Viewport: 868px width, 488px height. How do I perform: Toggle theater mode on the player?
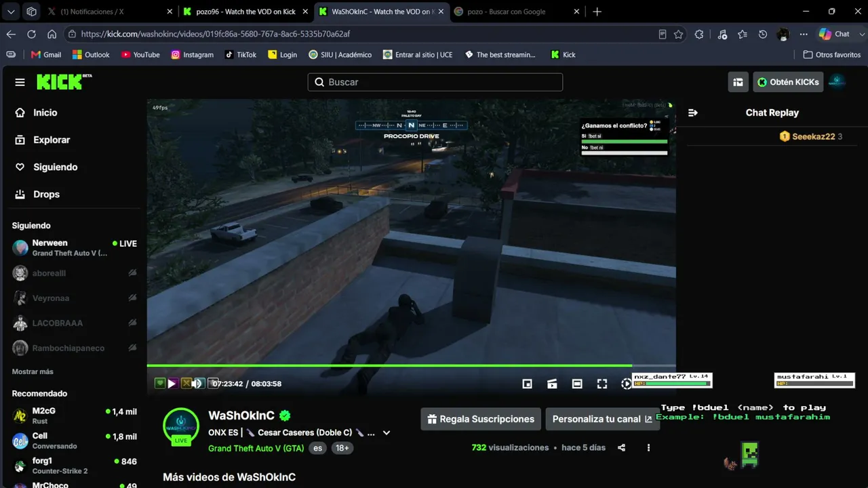pos(577,384)
